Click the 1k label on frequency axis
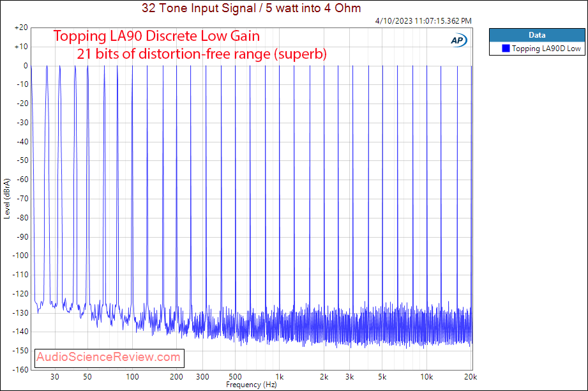588x391 pixels. [280, 377]
